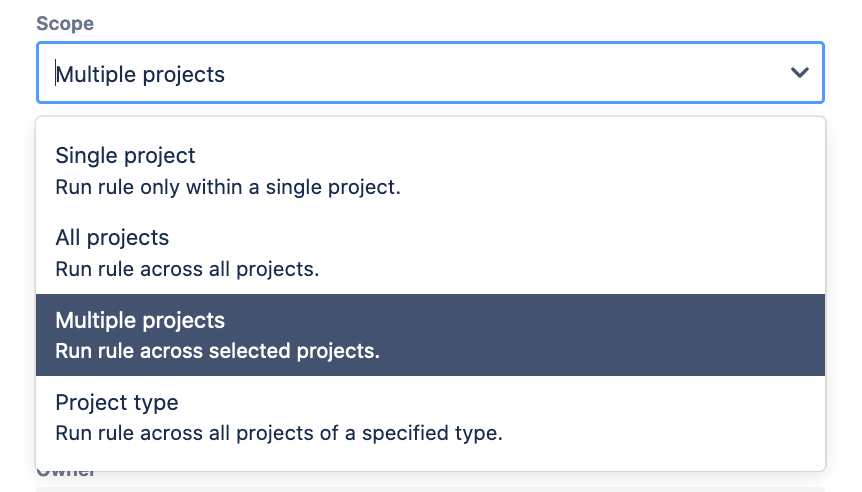862x492 pixels.
Task: Click the Scope dropdown chevron arrow
Action: click(x=799, y=73)
